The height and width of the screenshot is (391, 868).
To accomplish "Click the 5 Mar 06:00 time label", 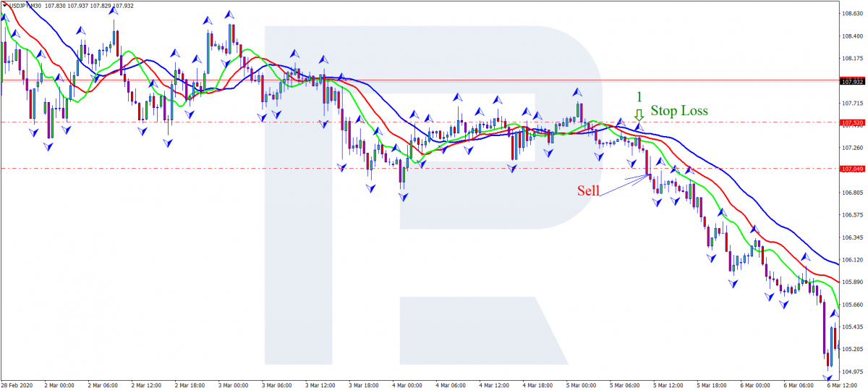I will tap(626, 386).
